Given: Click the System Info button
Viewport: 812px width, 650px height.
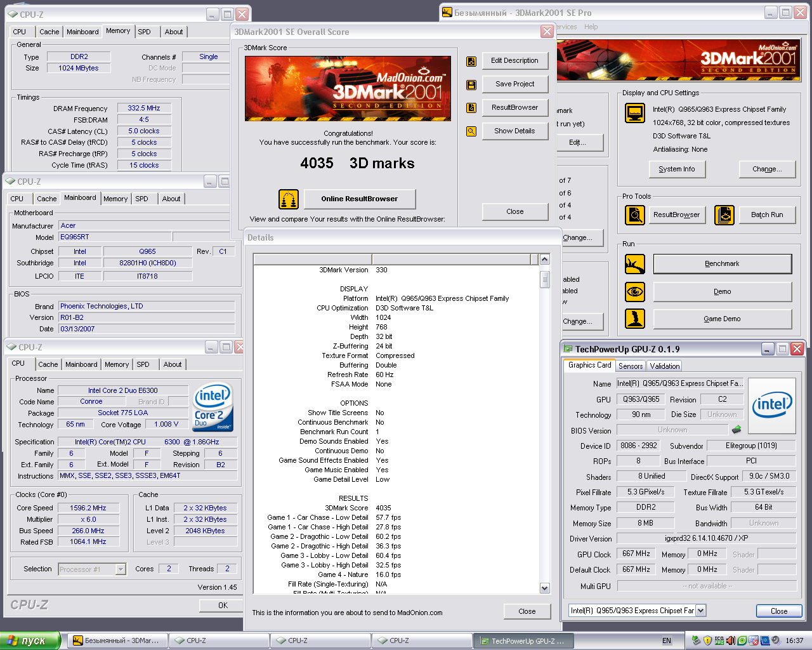Looking at the screenshot, I should (677, 169).
